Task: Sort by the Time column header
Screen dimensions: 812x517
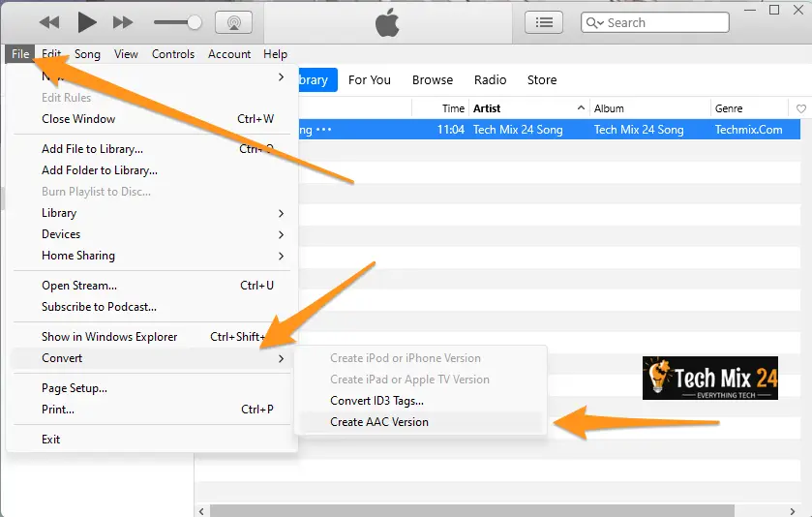Action: point(453,108)
